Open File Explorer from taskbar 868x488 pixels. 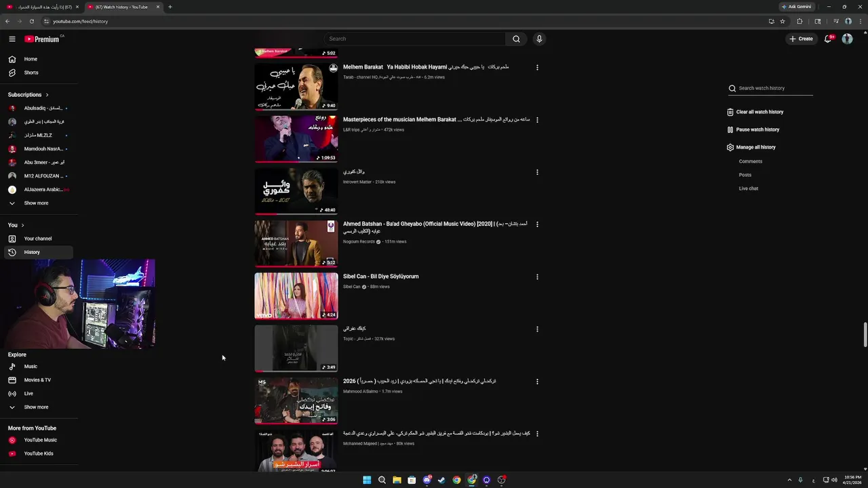click(397, 480)
